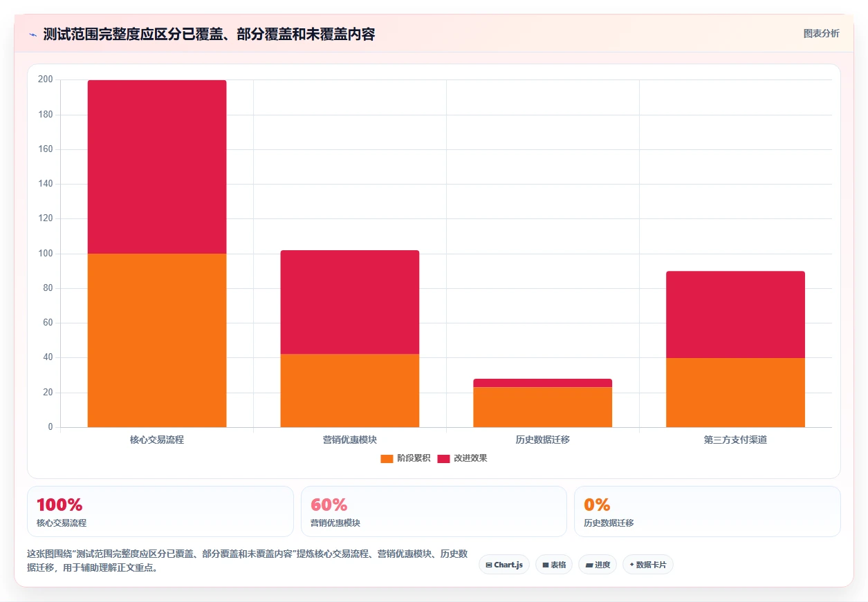The width and height of the screenshot is (868, 602).
Task: Open the 100% 核心交易流程 data card
Action: click(x=160, y=511)
